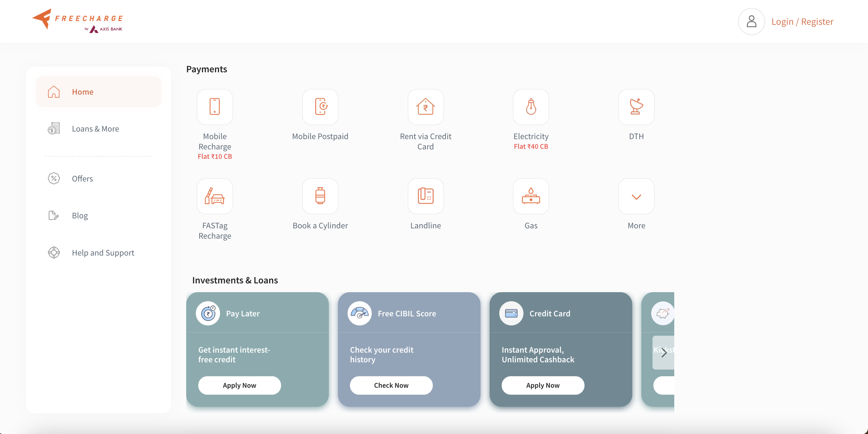Click the Flat ₹40 CB offer text
This screenshot has height=434, width=868.
point(531,146)
